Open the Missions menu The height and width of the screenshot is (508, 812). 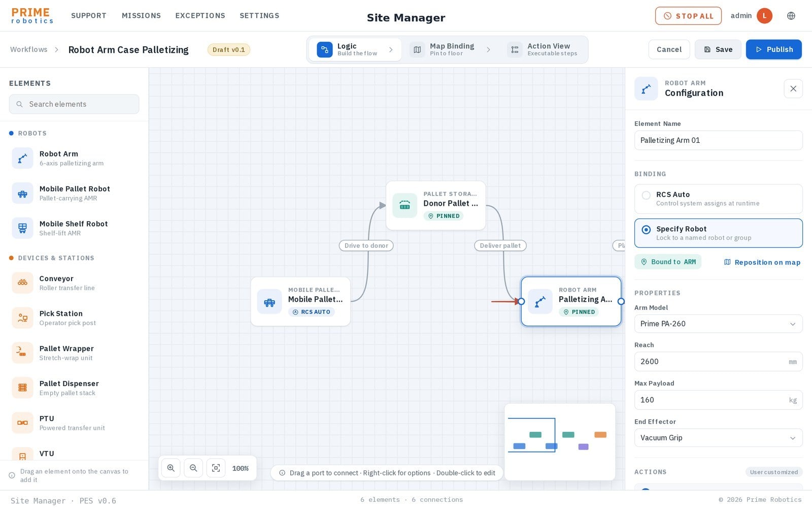click(141, 16)
